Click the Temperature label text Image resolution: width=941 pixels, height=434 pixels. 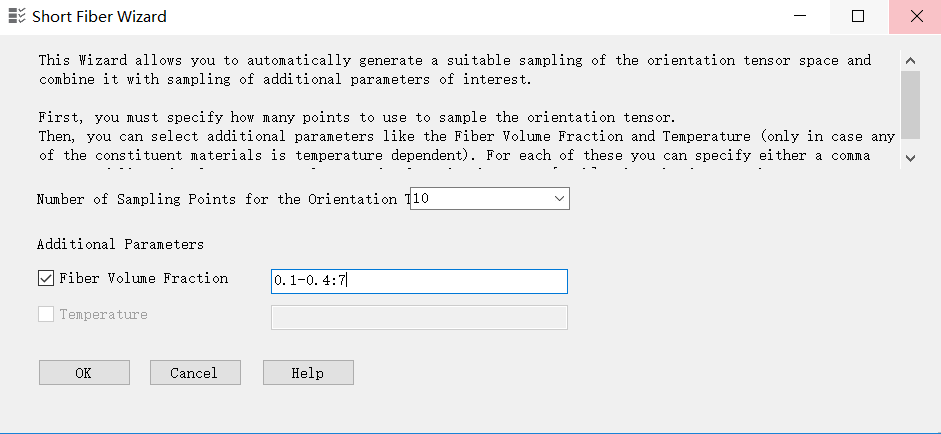(x=103, y=315)
